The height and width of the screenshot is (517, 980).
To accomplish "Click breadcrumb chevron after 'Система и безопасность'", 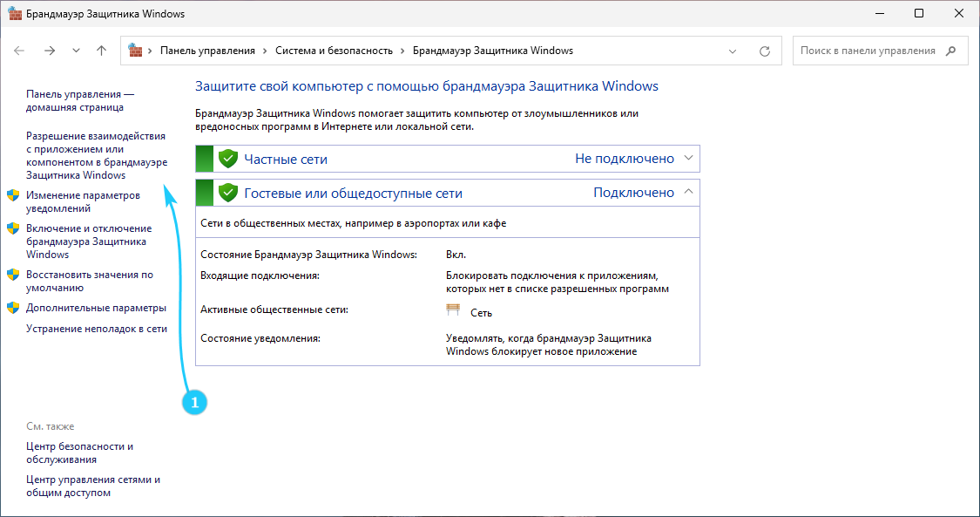I will (402, 51).
